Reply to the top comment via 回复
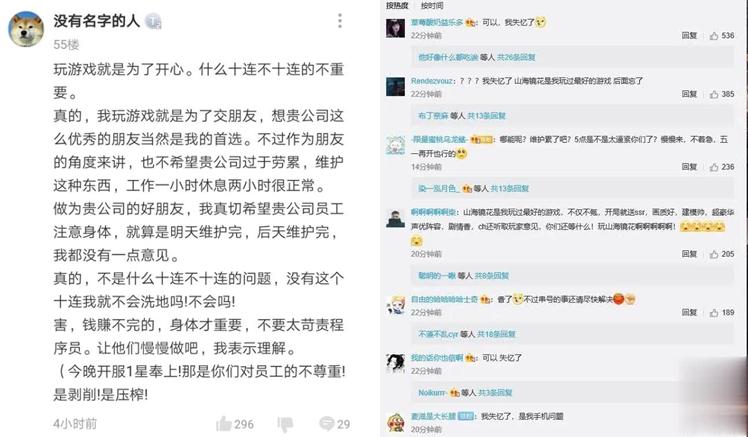Image resolution: width=748 pixels, height=437 pixels. tap(689, 36)
